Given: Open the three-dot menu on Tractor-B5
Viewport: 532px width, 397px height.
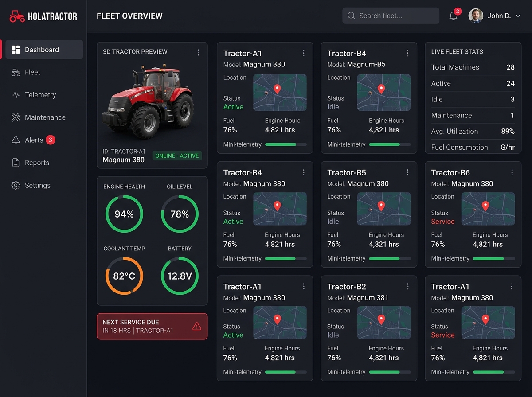Looking at the screenshot, I should point(407,172).
